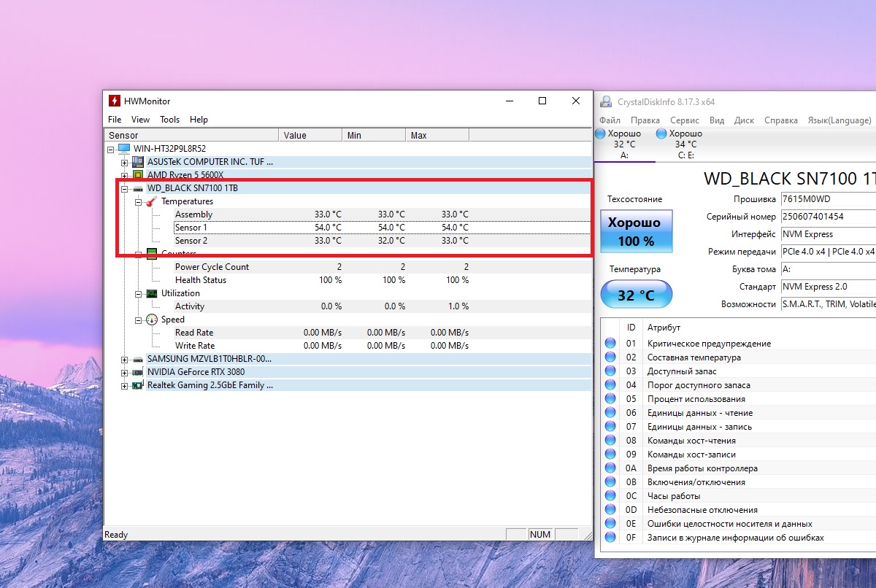876x588 pixels.
Task: Click the Value column header
Action: pyautogui.click(x=310, y=135)
